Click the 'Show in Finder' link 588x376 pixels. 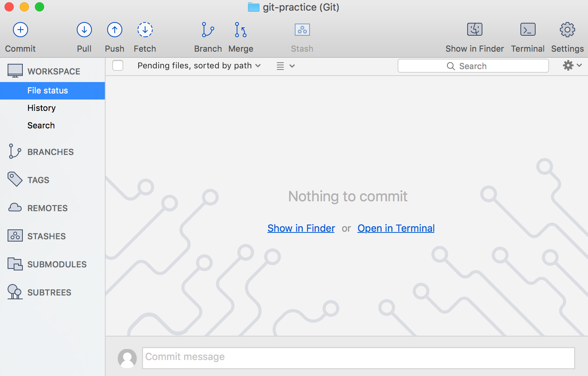tap(301, 228)
